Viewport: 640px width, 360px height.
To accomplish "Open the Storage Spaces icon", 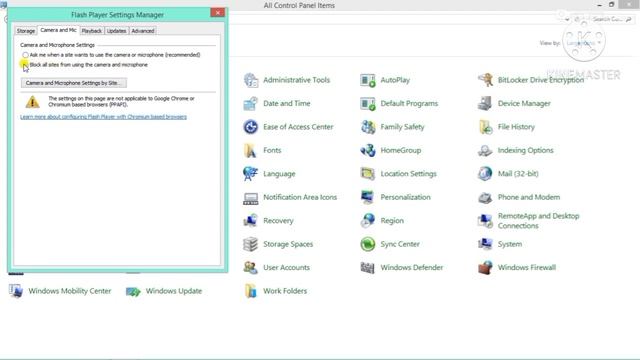I will point(251,244).
